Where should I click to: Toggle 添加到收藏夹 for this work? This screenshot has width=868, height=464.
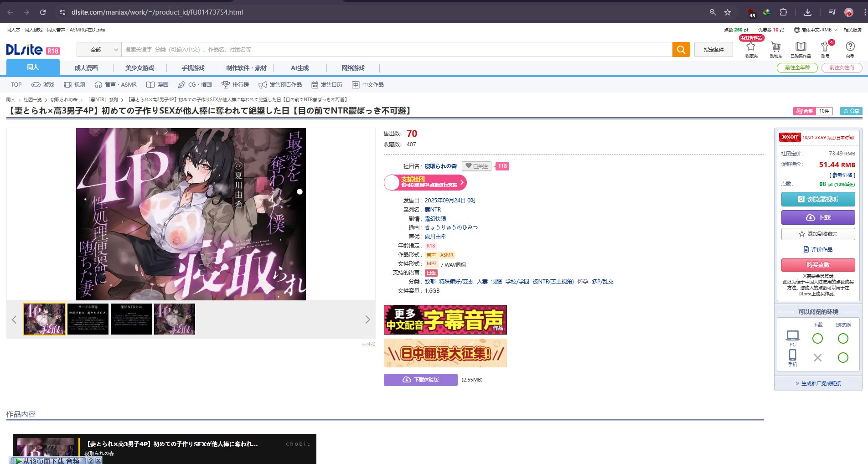(818, 234)
